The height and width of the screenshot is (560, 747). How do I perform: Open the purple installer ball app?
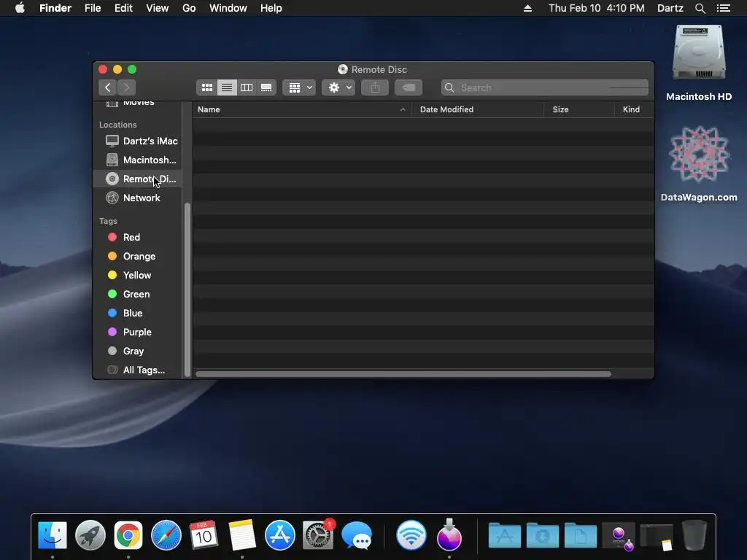(x=449, y=535)
